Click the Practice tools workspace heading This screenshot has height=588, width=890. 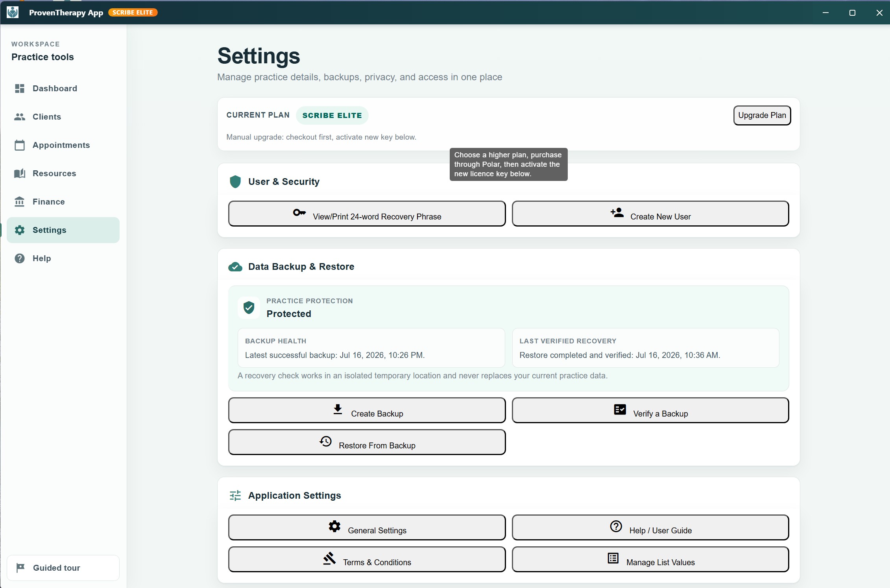point(42,57)
